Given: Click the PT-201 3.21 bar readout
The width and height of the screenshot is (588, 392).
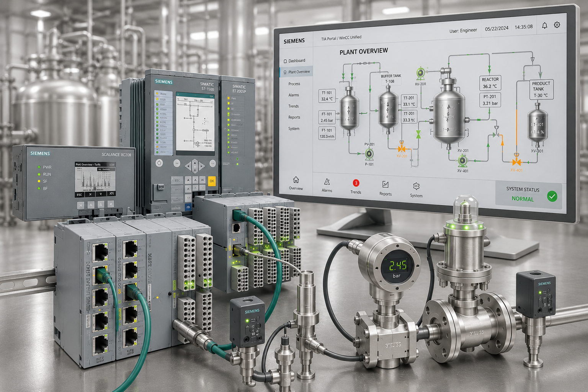Looking at the screenshot, I should [x=490, y=100].
